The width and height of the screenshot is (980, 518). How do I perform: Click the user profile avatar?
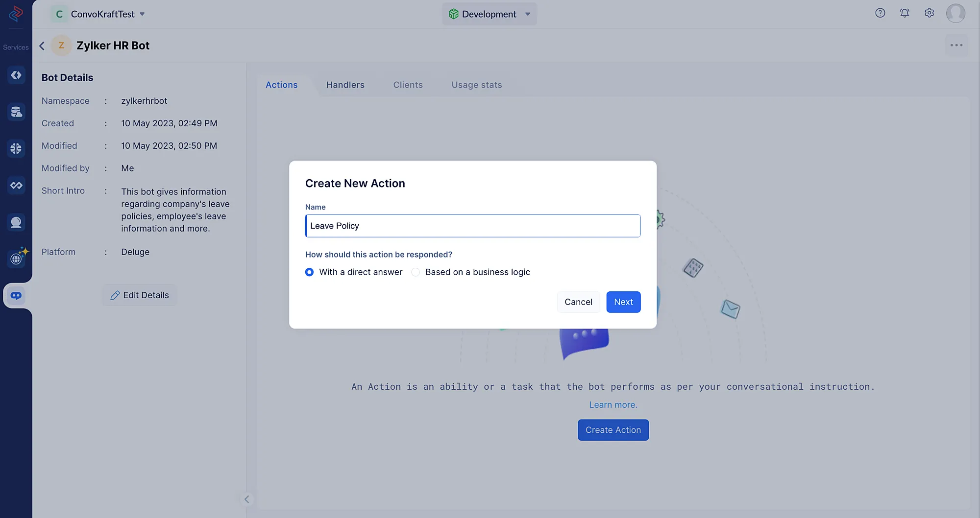(x=955, y=13)
